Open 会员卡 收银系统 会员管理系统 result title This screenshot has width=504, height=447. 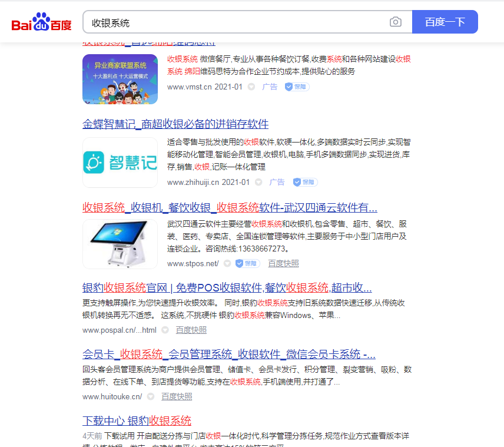coord(229,354)
